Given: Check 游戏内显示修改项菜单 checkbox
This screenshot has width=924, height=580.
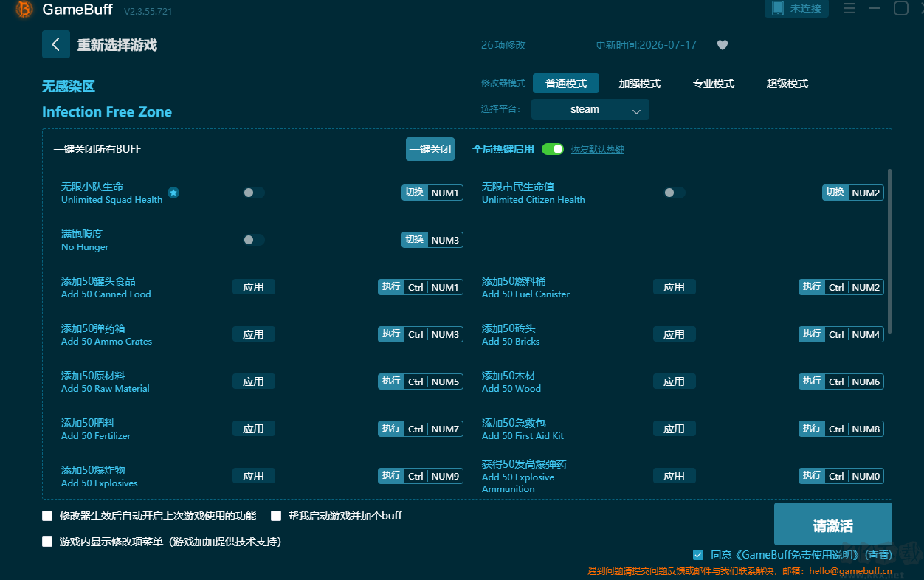Looking at the screenshot, I should 47,542.
